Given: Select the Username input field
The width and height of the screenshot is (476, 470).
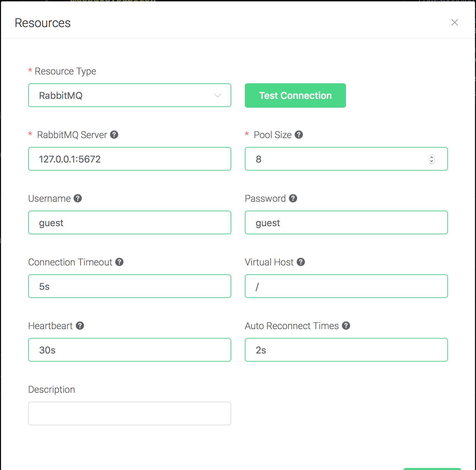Looking at the screenshot, I should coord(130,222).
